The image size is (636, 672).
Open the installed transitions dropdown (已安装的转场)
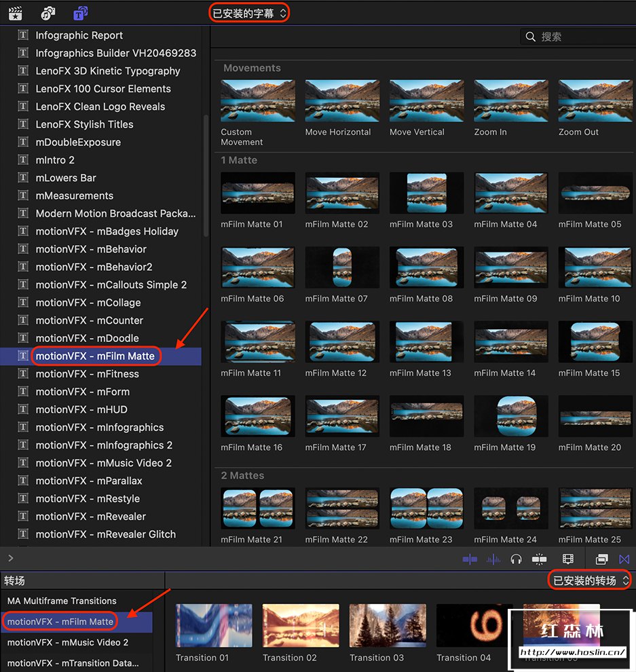[x=590, y=581]
